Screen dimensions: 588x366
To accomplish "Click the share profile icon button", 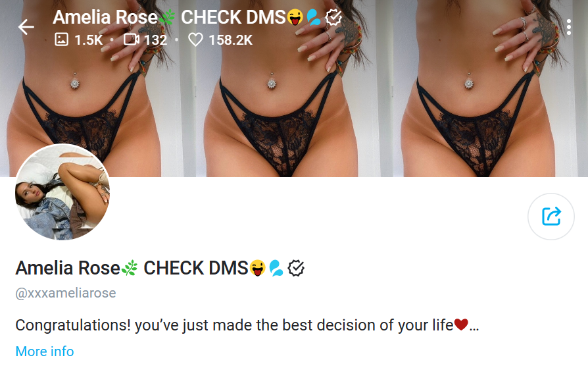I will point(551,217).
